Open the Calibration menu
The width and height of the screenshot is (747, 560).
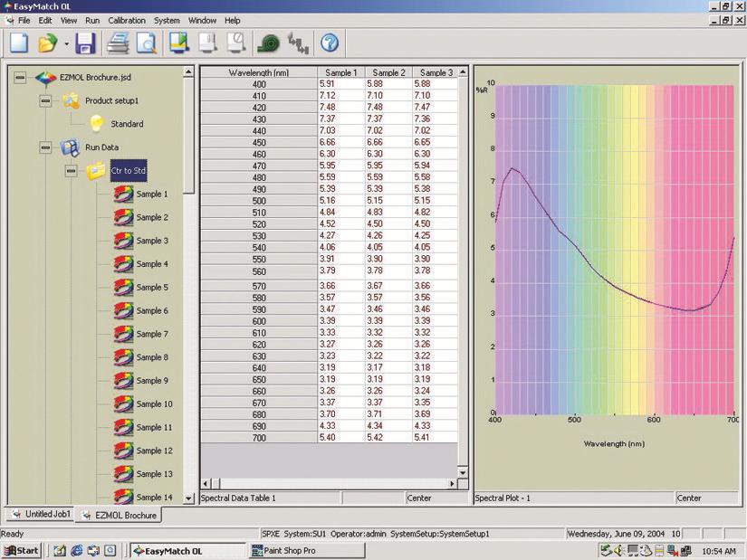pos(127,20)
